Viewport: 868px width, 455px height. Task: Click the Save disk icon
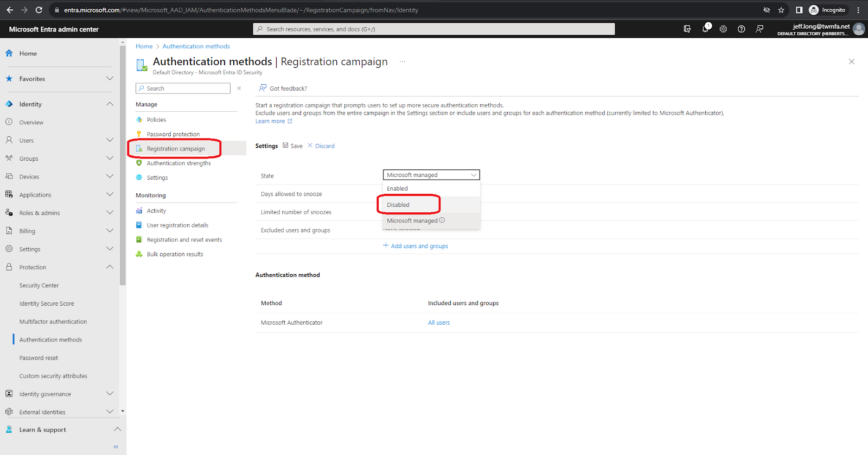(x=285, y=146)
